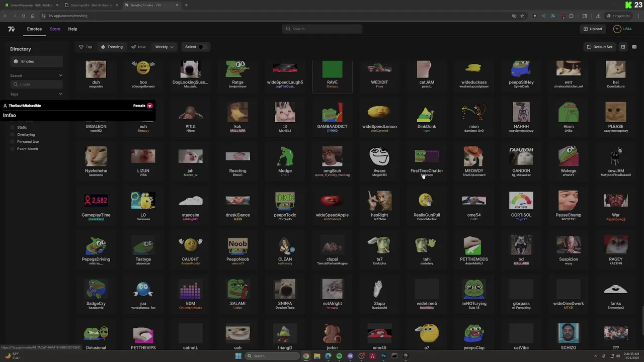
Task: Collapse the Search section chevron
Action: [x=60, y=75]
